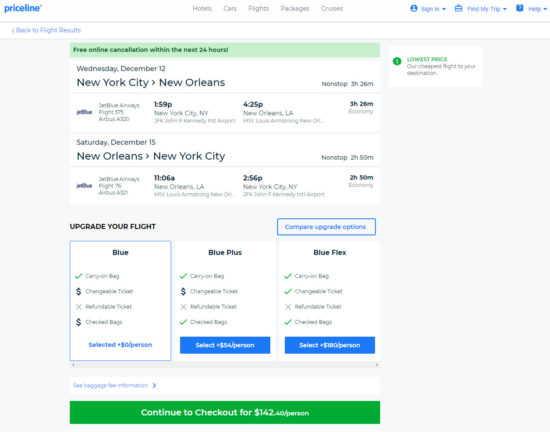Expand the Find My Trip dropdown

click(481, 9)
